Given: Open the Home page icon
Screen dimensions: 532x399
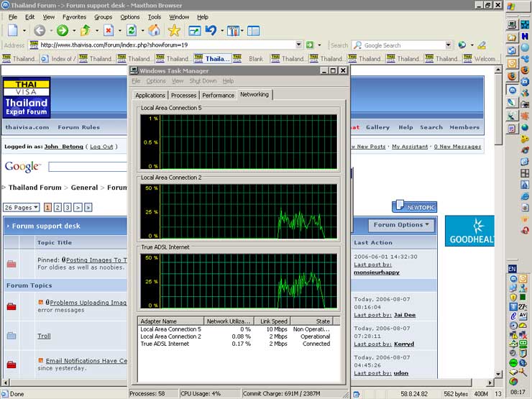Looking at the screenshot, I should [154, 30].
